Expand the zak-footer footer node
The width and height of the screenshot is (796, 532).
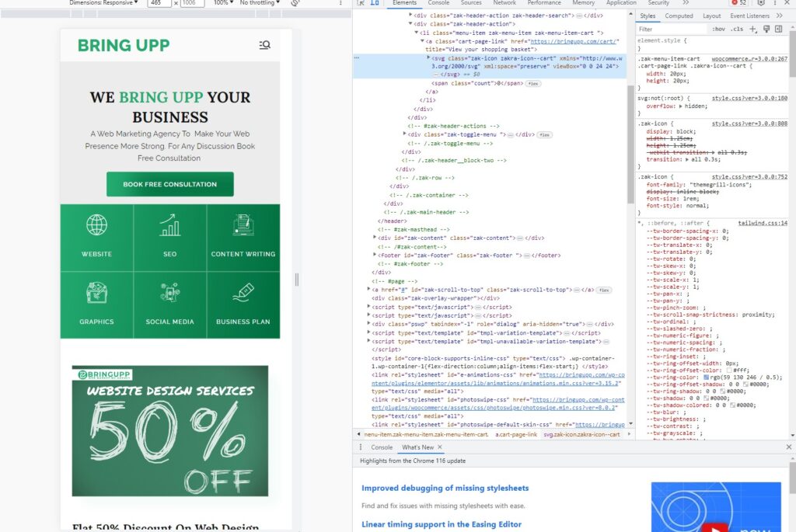375,255
